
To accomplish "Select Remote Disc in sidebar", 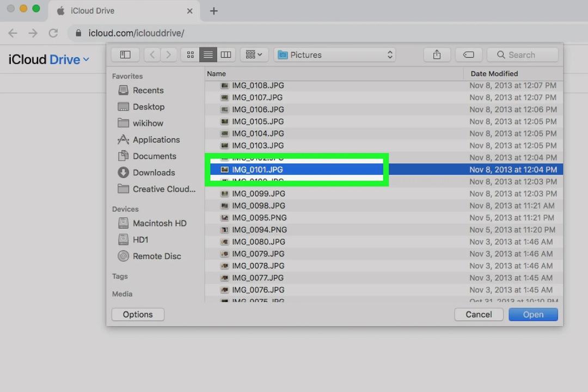I will [x=149, y=256].
